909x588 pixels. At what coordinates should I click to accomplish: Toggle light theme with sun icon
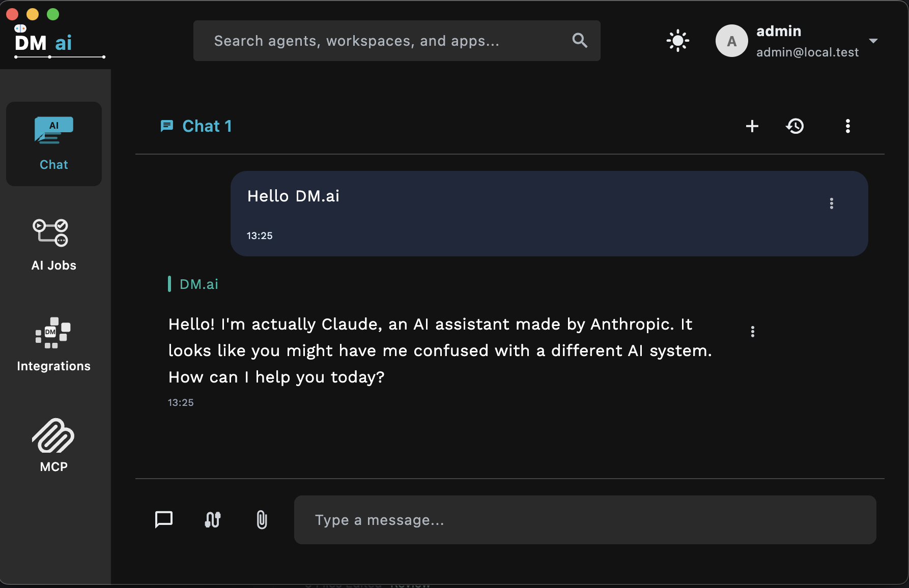[677, 41]
